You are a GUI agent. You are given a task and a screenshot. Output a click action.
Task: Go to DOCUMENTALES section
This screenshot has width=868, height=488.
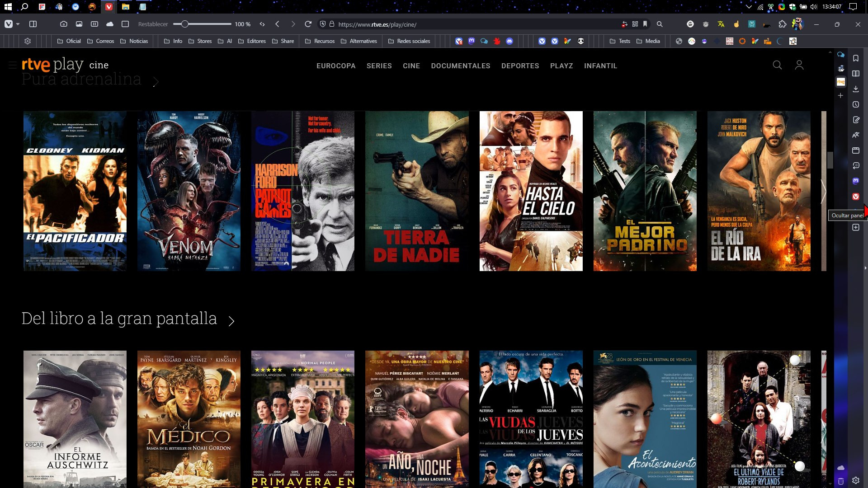point(461,66)
